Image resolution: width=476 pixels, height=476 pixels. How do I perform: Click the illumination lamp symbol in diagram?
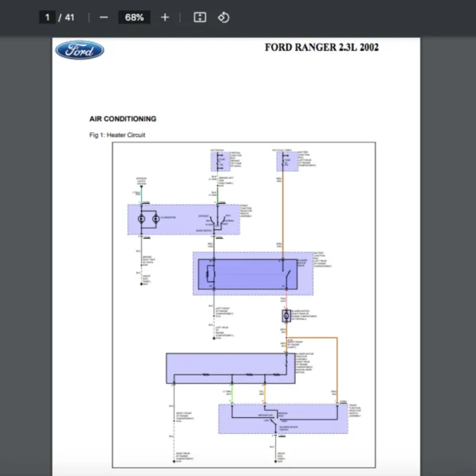(x=142, y=217)
